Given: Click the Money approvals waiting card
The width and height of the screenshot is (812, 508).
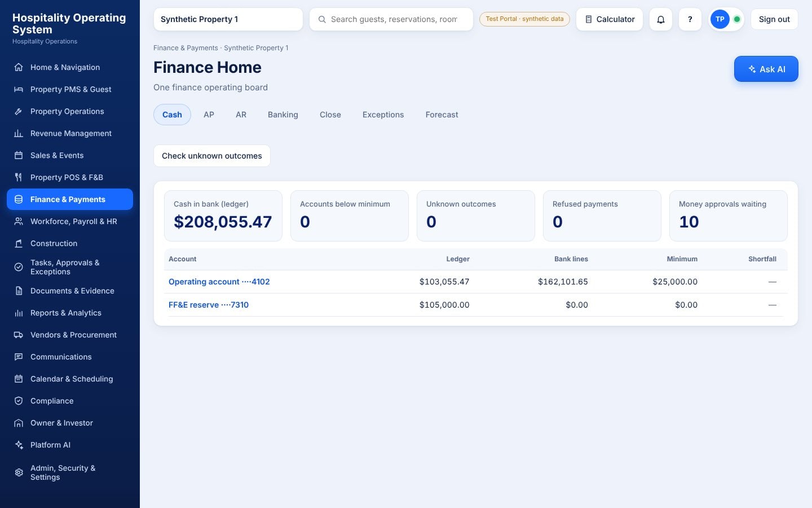Looking at the screenshot, I should [x=729, y=216].
